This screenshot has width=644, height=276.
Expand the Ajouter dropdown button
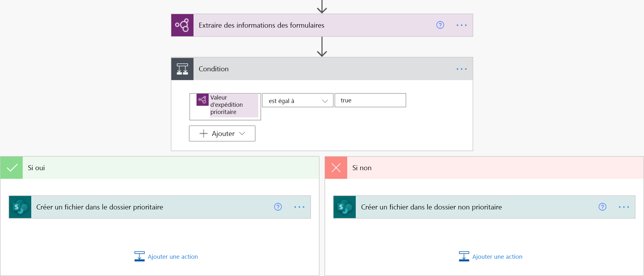(x=222, y=133)
